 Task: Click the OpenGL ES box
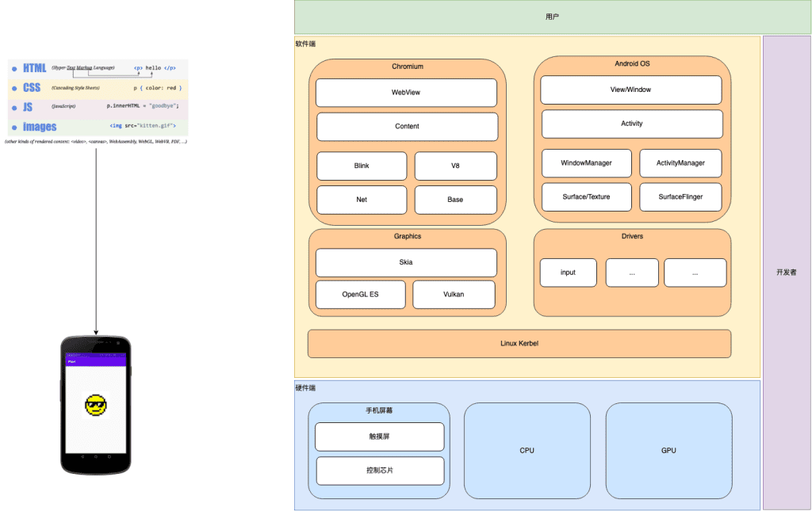click(x=360, y=295)
